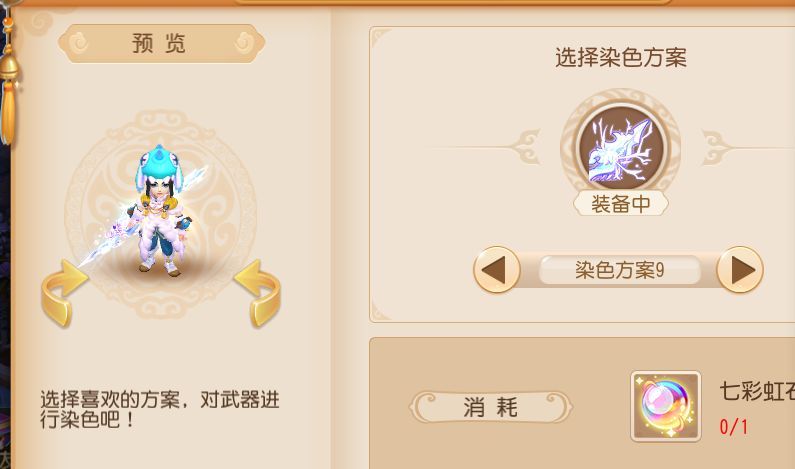The width and height of the screenshot is (795, 469).
Task: Click the 选择喜欢的方案 instruction text
Action: tap(159, 410)
